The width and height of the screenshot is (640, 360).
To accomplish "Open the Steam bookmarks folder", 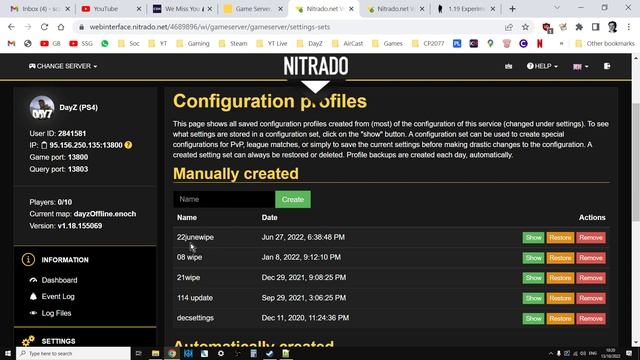I will coord(233,43).
